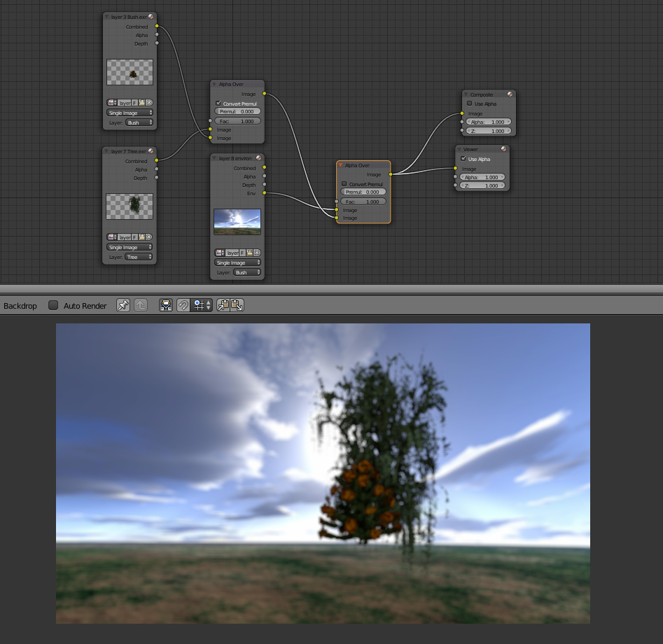Viewport: 663px width, 644px height.
Task: Enable the Auto Render checkbox
Action: [53, 305]
